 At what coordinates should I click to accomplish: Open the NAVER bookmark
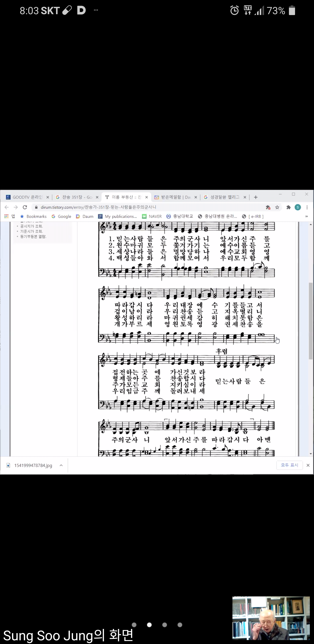tap(152, 216)
